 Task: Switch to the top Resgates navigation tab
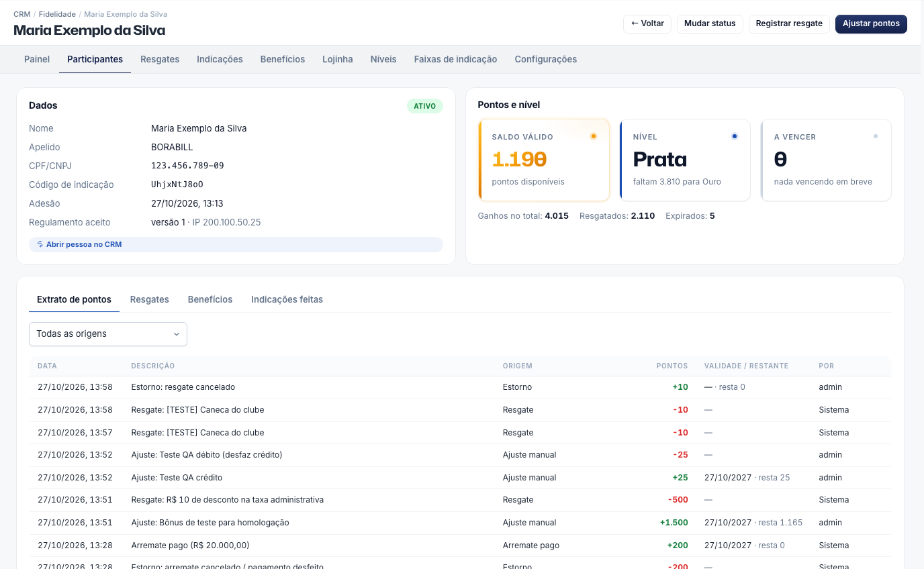tap(160, 59)
